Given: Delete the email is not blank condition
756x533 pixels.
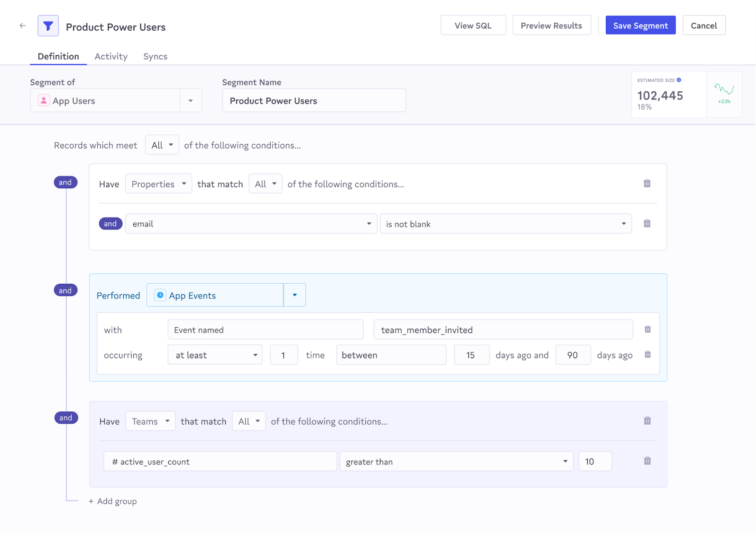Looking at the screenshot, I should [x=647, y=224].
